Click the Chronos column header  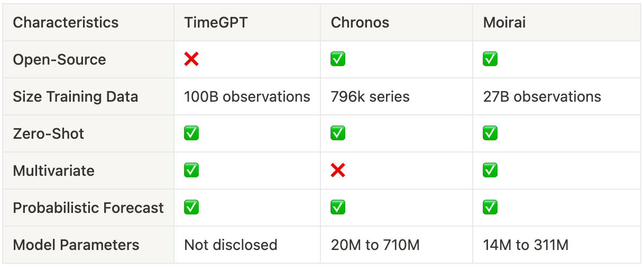pyautogui.click(x=360, y=23)
